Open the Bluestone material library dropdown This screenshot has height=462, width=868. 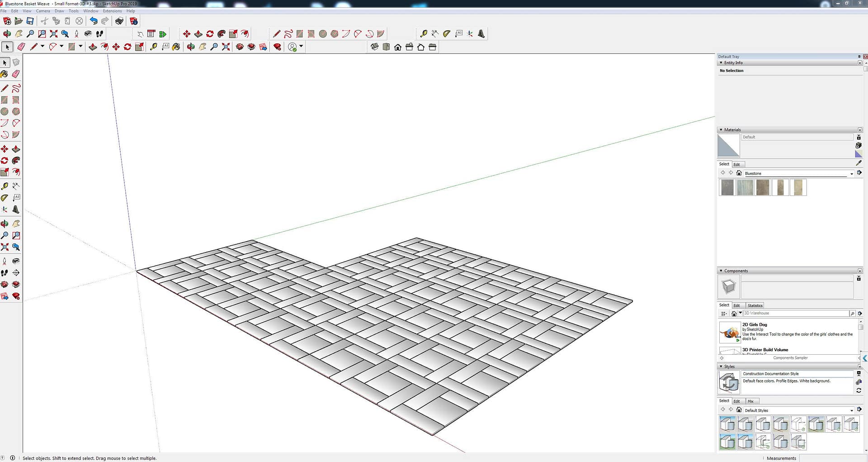pyautogui.click(x=852, y=174)
